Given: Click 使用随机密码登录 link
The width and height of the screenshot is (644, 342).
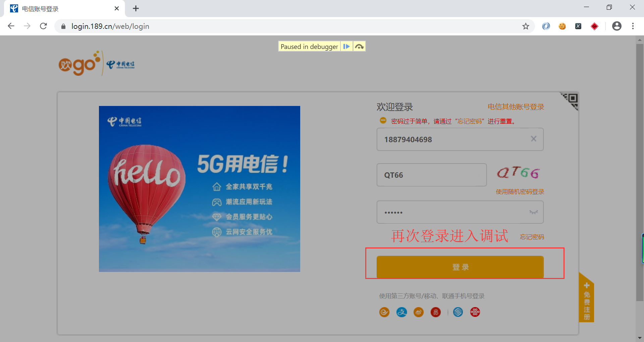Looking at the screenshot, I should click(x=520, y=192).
